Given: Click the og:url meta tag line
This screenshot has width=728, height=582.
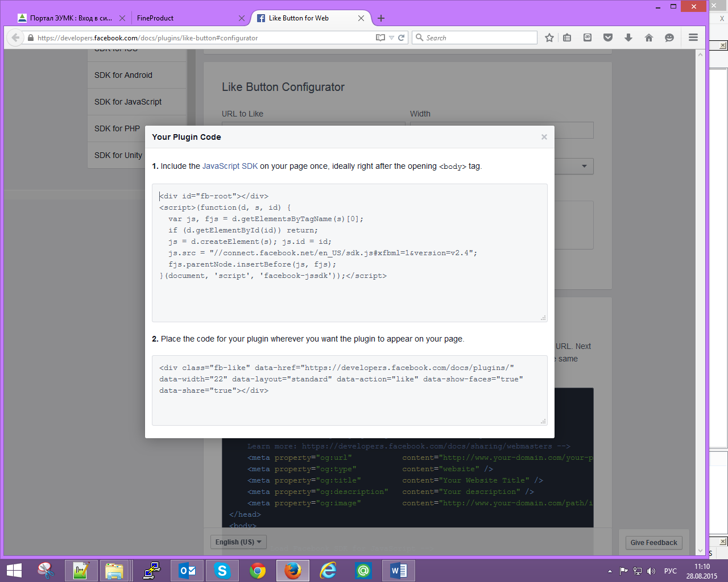Looking at the screenshot, I should 420,458.
